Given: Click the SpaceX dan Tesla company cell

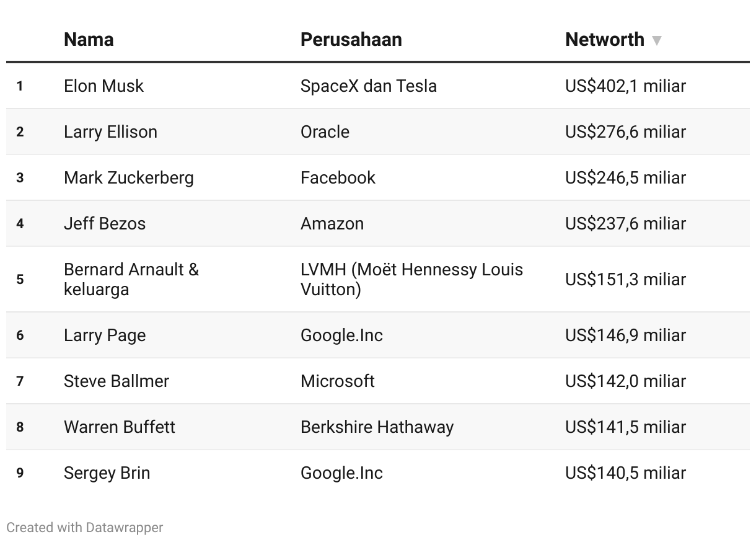Looking at the screenshot, I should [x=368, y=86].
